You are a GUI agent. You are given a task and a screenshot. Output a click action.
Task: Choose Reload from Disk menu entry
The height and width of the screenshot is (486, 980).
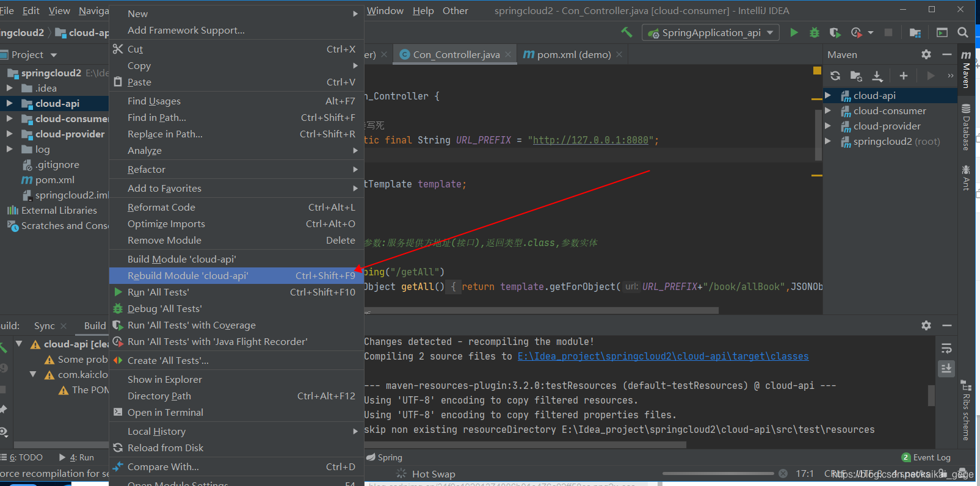click(x=236, y=448)
